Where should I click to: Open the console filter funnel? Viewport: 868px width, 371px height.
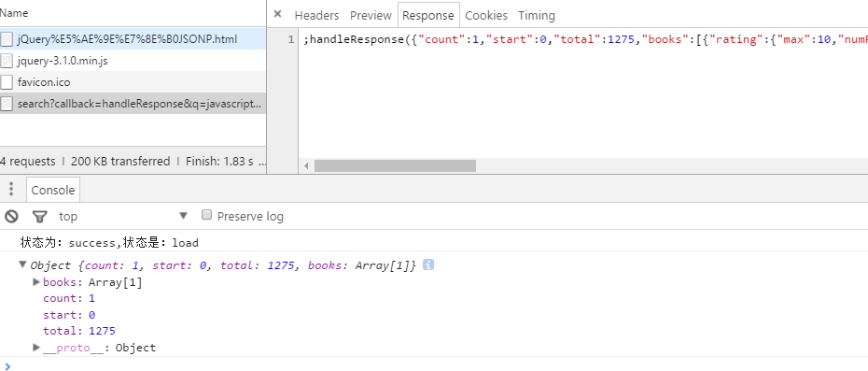tap(39, 216)
